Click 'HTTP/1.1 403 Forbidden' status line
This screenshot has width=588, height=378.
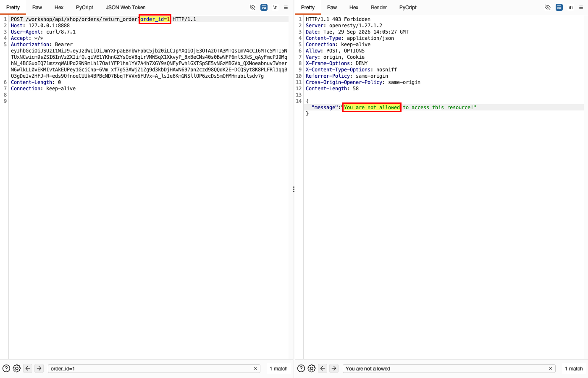point(338,19)
